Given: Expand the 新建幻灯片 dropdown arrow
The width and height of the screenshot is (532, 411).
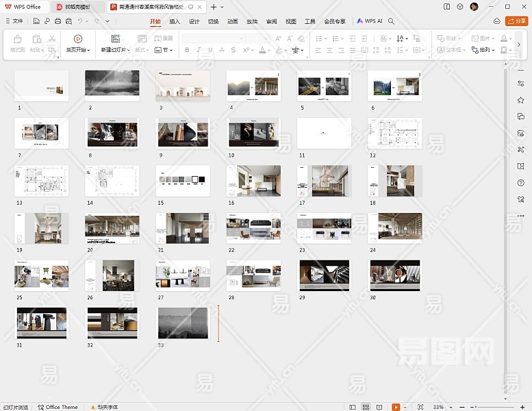Looking at the screenshot, I should [x=127, y=50].
